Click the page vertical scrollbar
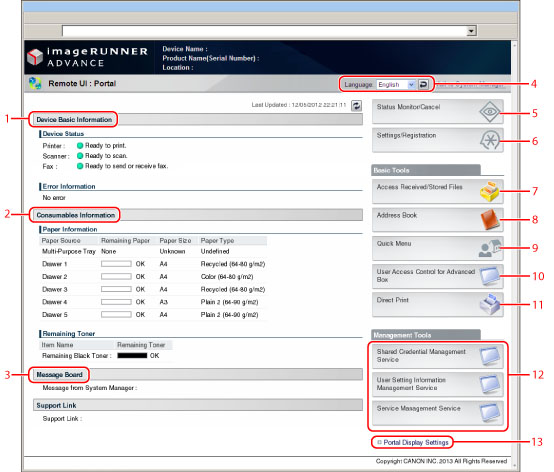This screenshot has width=554, height=472. pos(514,254)
